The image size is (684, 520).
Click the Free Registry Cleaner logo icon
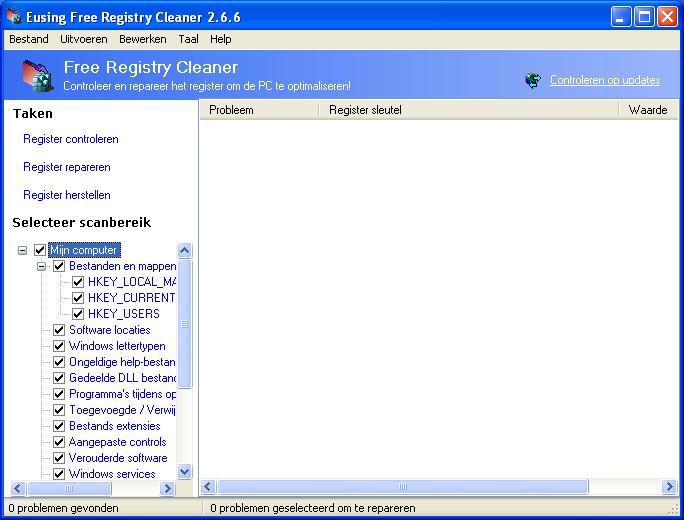pyautogui.click(x=35, y=76)
